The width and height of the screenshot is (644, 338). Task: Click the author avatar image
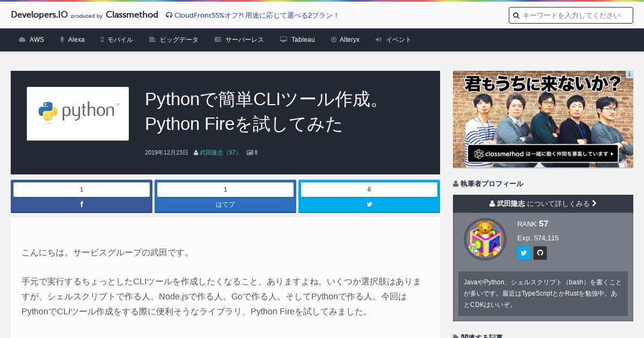point(485,239)
